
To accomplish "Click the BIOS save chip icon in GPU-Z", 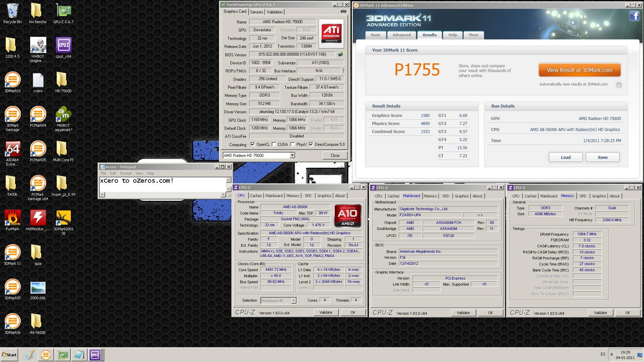I will [x=340, y=54].
